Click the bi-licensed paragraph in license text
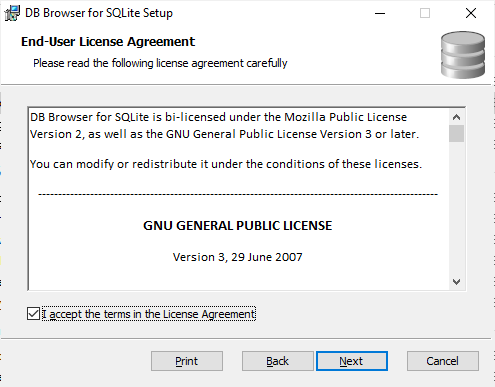The width and height of the screenshot is (495, 387). click(224, 125)
